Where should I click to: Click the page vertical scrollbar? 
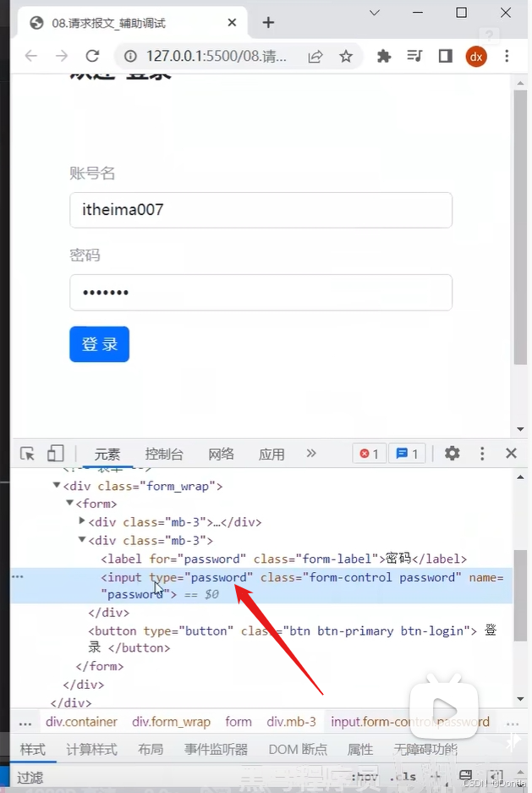pos(520,228)
